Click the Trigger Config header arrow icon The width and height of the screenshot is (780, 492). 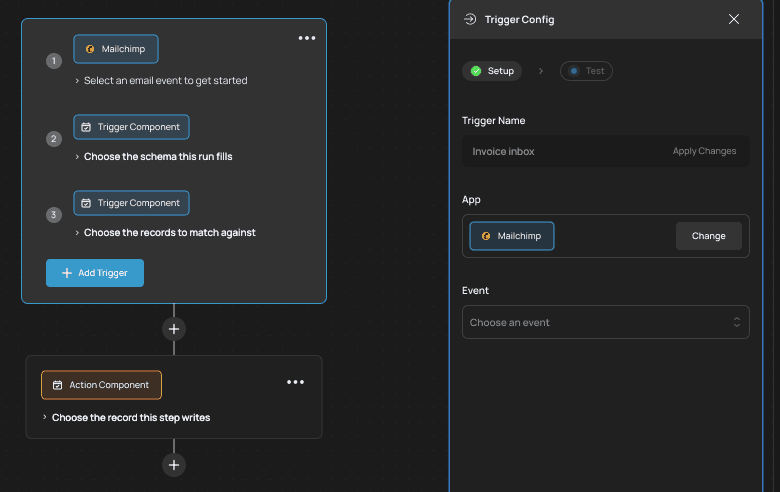(x=470, y=19)
